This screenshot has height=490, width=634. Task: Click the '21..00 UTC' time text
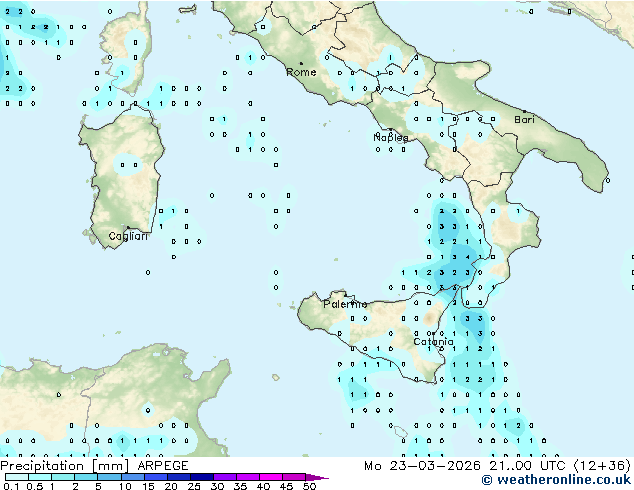pos(527,466)
